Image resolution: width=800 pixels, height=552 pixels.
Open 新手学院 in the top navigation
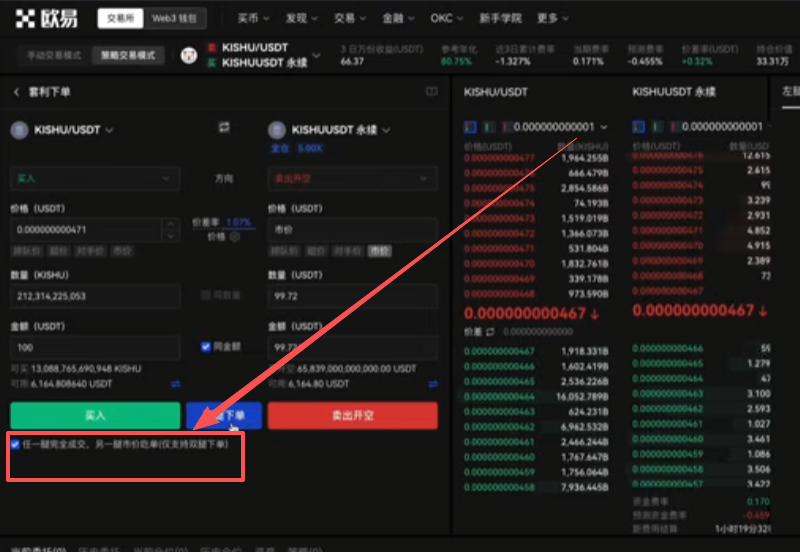click(501, 18)
